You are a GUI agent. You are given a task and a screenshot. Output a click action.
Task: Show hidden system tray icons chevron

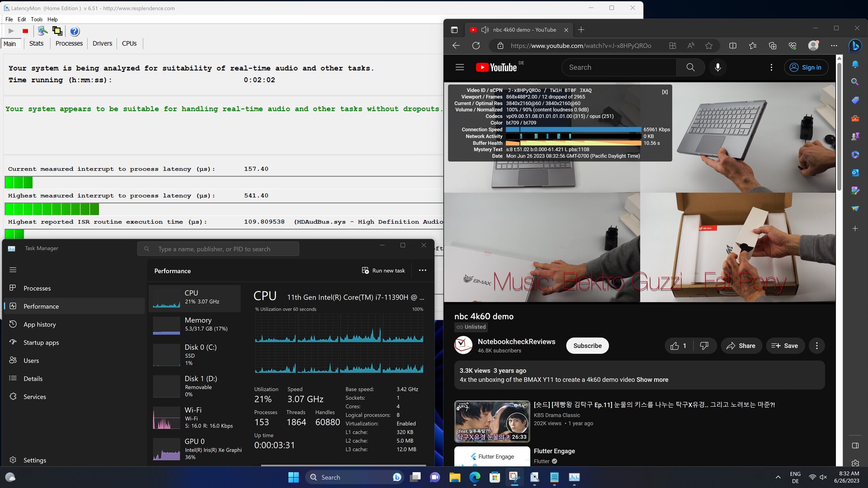778,477
